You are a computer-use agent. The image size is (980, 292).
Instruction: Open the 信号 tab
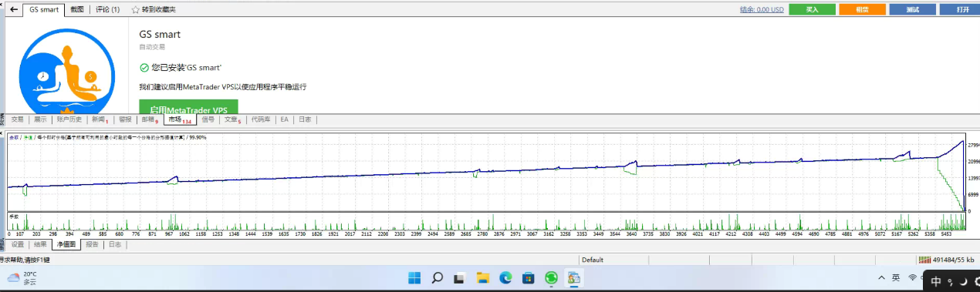pos(208,119)
